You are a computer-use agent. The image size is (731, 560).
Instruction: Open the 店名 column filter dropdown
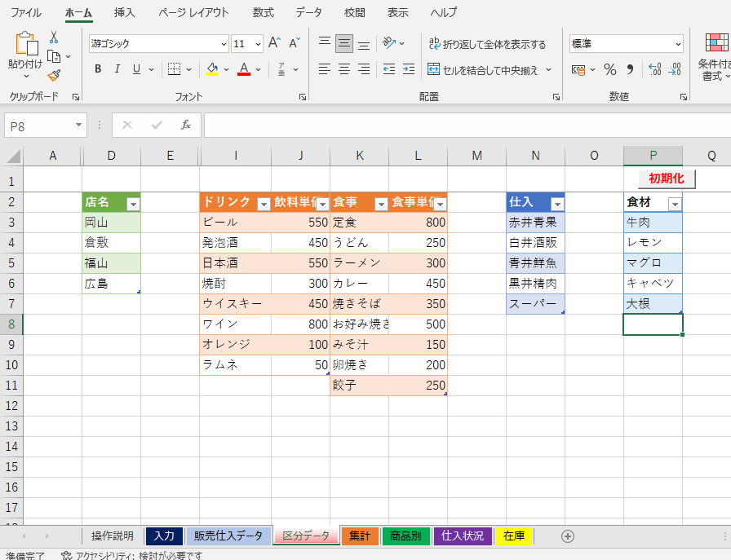(133, 204)
